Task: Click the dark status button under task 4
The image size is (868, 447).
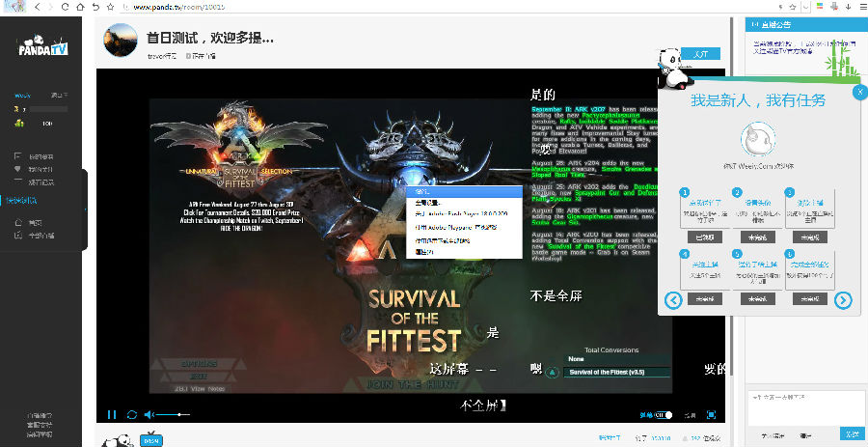Action: (x=705, y=298)
